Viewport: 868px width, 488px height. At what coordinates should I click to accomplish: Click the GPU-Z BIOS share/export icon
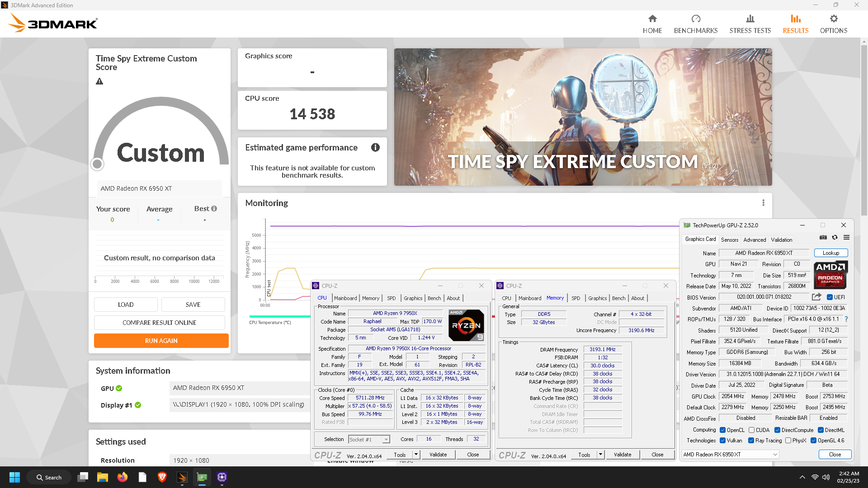click(816, 297)
